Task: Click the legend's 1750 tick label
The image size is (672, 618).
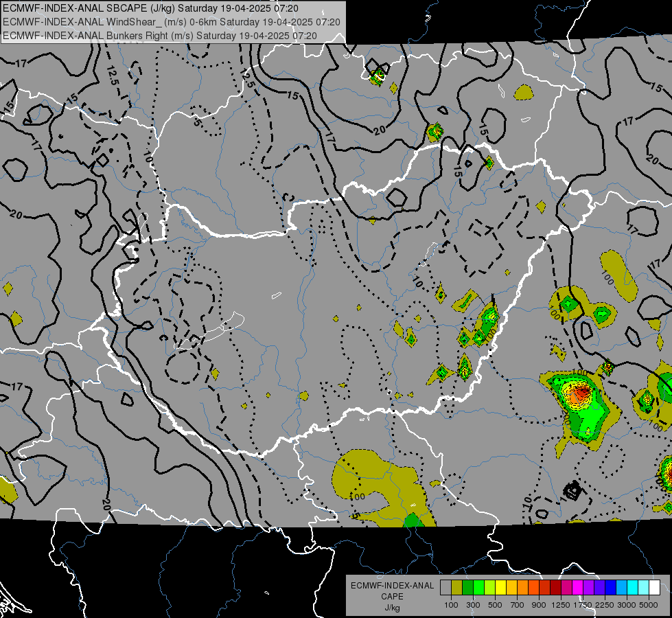Action: point(583,605)
